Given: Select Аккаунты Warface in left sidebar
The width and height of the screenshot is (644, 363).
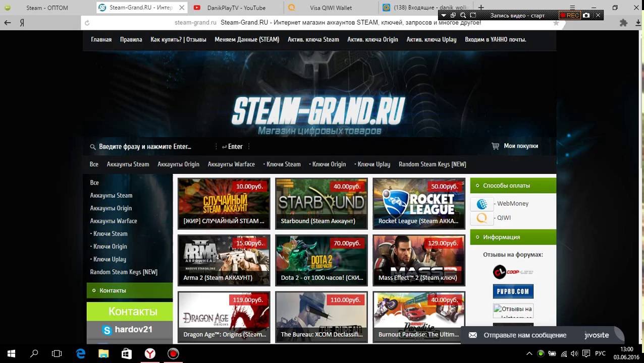Looking at the screenshot, I should 114,221.
